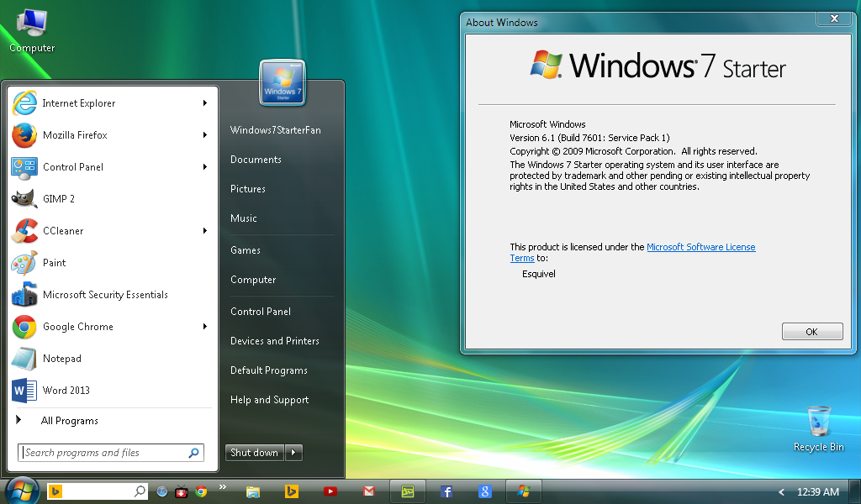The height and width of the screenshot is (504, 861).
Task: Close the About Windows dialog
Action: pos(834,18)
